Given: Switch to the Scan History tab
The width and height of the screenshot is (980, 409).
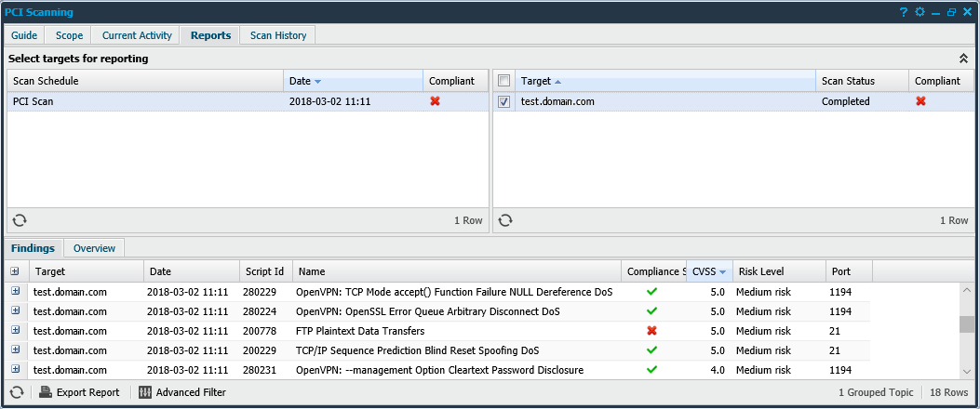Looking at the screenshot, I should pos(277,35).
